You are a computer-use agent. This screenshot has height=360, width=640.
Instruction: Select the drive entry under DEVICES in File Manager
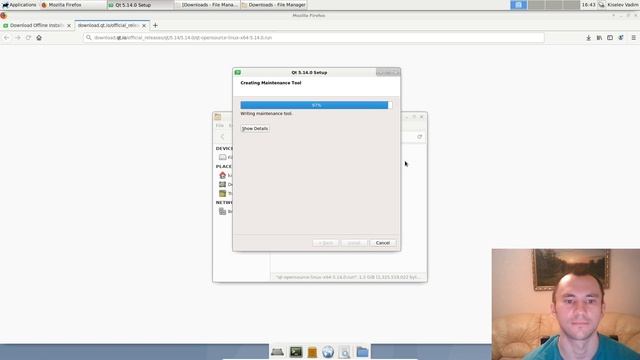225,157
